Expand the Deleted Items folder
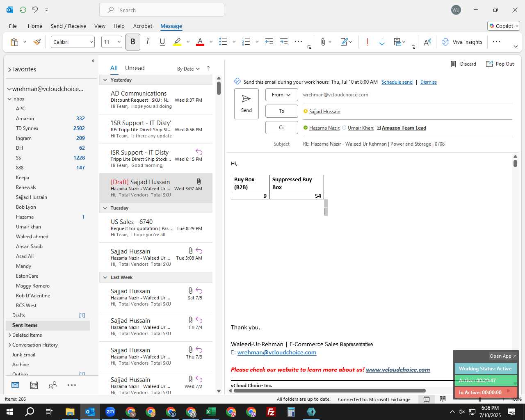Viewport: 525px width, 420px height. (10, 335)
